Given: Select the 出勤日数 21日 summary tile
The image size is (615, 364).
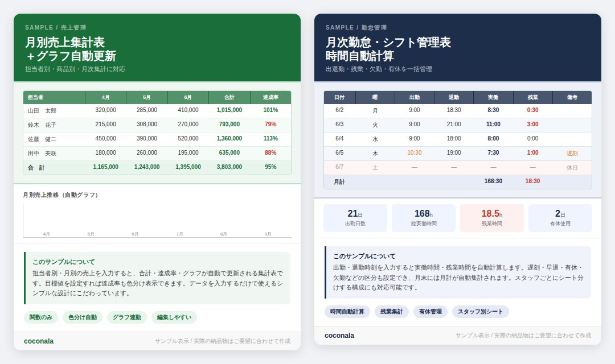Looking at the screenshot, I should [x=355, y=218].
